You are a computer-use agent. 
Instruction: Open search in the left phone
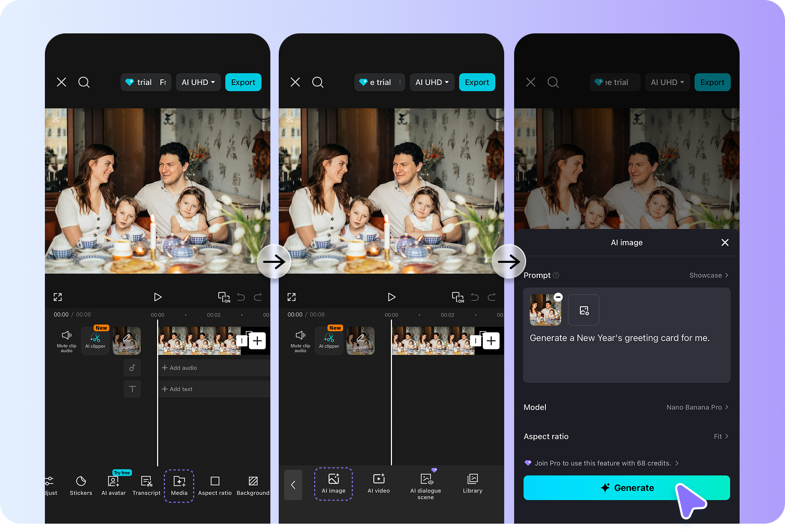[x=84, y=82]
